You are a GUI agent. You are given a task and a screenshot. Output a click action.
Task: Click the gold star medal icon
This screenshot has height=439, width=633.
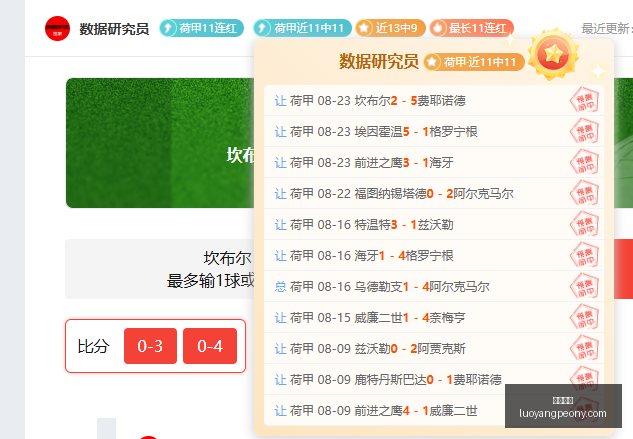(553, 54)
